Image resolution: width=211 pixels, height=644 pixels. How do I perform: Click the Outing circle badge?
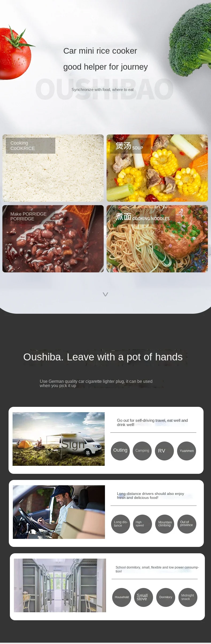coord(120,451)
